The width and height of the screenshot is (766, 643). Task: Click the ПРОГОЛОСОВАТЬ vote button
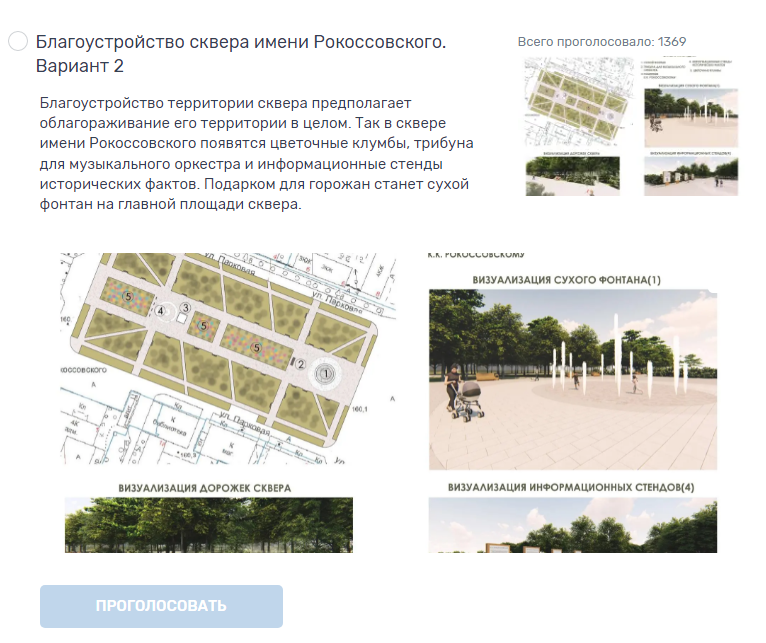tap(161, 606)
